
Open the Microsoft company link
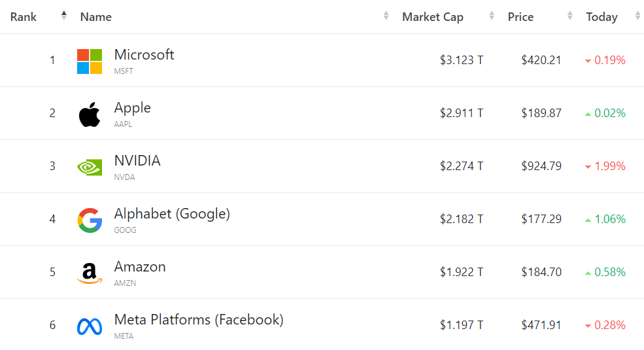(144, 55)
